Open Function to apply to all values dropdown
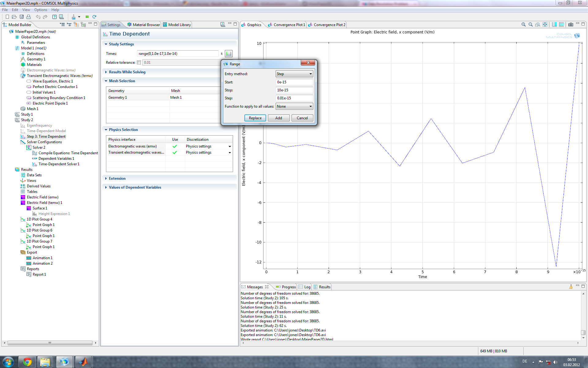The height and width of the screenshot is (368, 588). tap(294, 106)
